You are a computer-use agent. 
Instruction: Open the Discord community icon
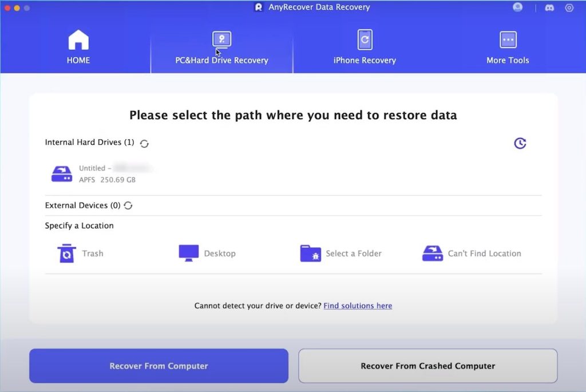pyautogui.click(x=549, y=7)
